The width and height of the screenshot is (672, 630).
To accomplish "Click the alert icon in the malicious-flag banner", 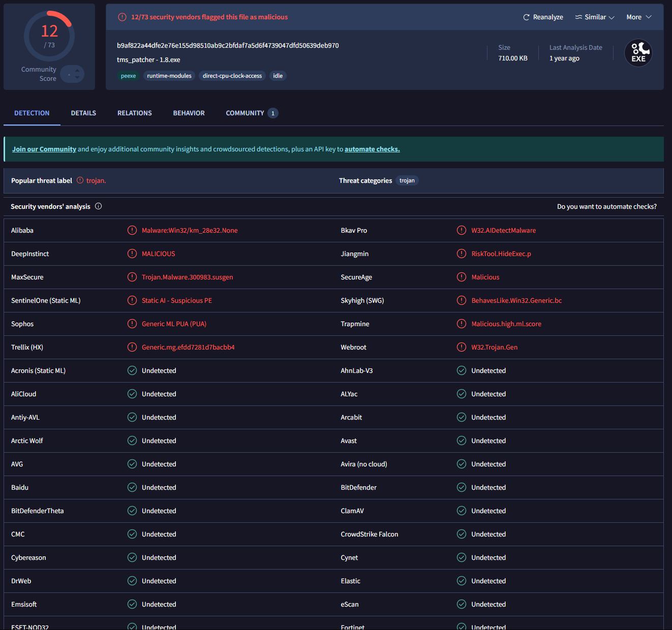I will point(122,17).
